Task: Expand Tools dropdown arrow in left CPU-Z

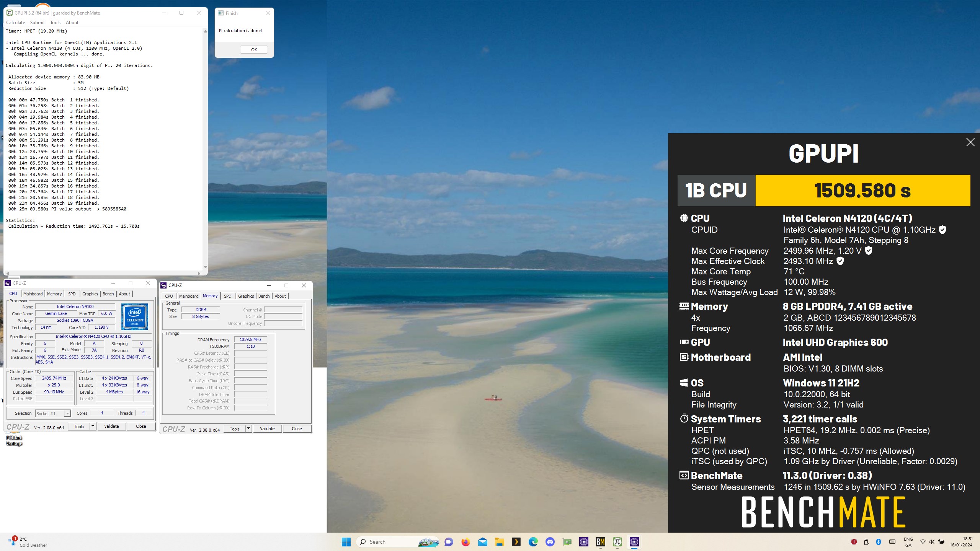Action: tap(93, 426)
